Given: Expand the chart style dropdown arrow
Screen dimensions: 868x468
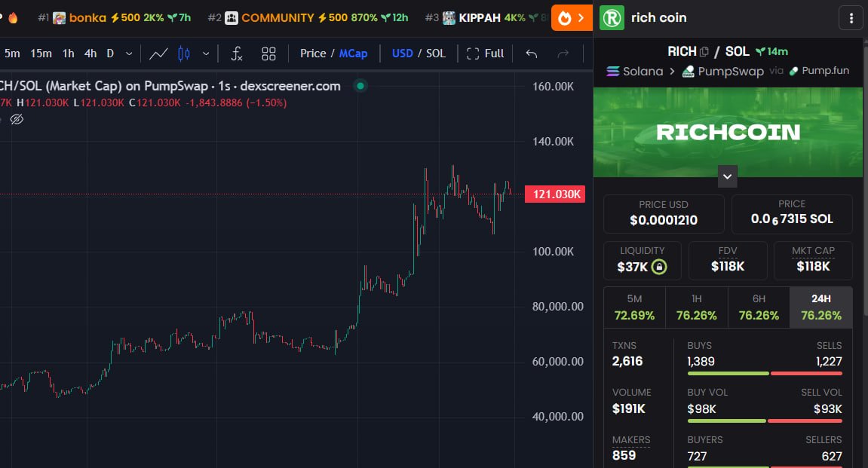Looking at the screenshot, I should (x=206, y=54).
